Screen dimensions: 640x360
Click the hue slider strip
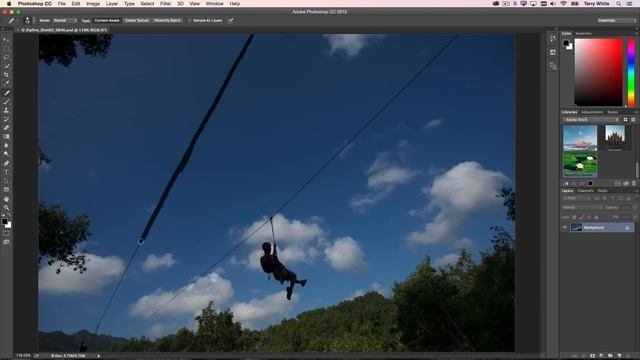pos(631,72)
